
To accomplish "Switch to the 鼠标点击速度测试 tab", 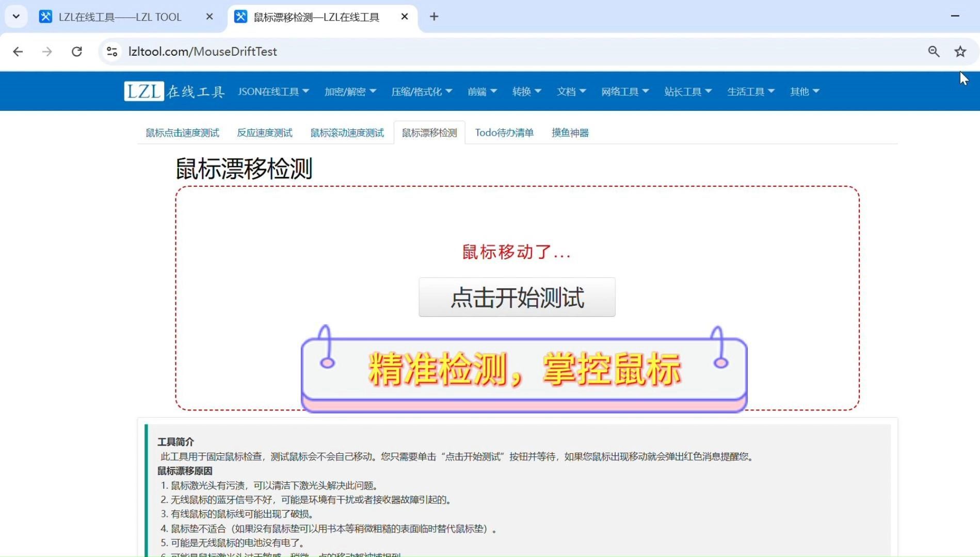I will pyautogui.click(x=182, y=133).
